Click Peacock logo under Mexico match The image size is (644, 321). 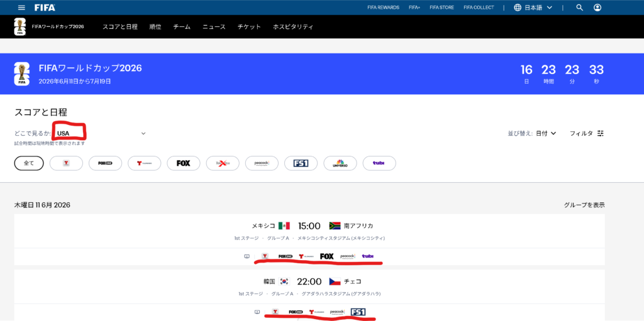click(347, 256)
